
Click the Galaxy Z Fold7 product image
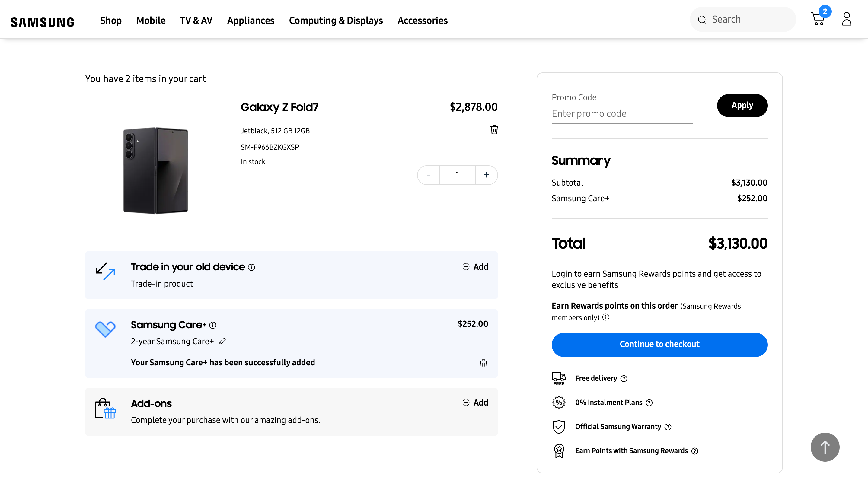(155, 170)
